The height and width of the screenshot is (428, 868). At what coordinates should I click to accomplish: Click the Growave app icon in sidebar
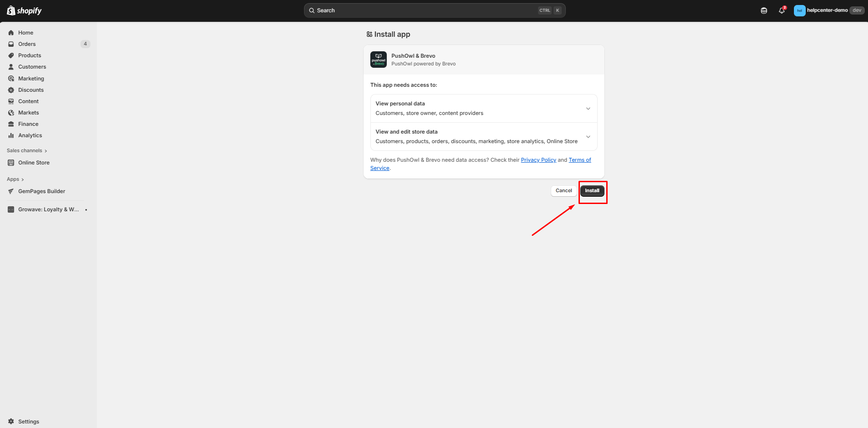pyautogui.click(x=11, y=209)
